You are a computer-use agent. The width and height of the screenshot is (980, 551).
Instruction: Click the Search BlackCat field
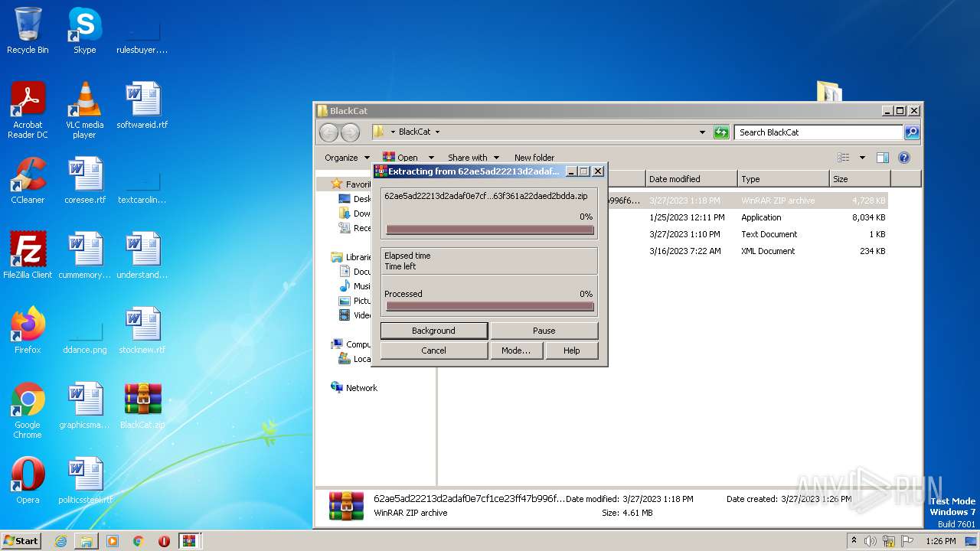pyautogui.click(x=818, y=132)
